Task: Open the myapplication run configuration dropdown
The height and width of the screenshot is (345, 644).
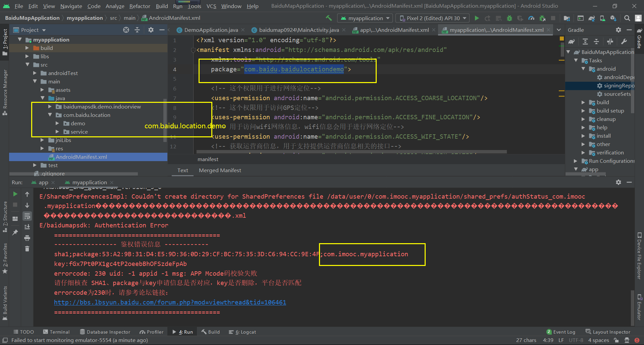Action: (365, 18)
